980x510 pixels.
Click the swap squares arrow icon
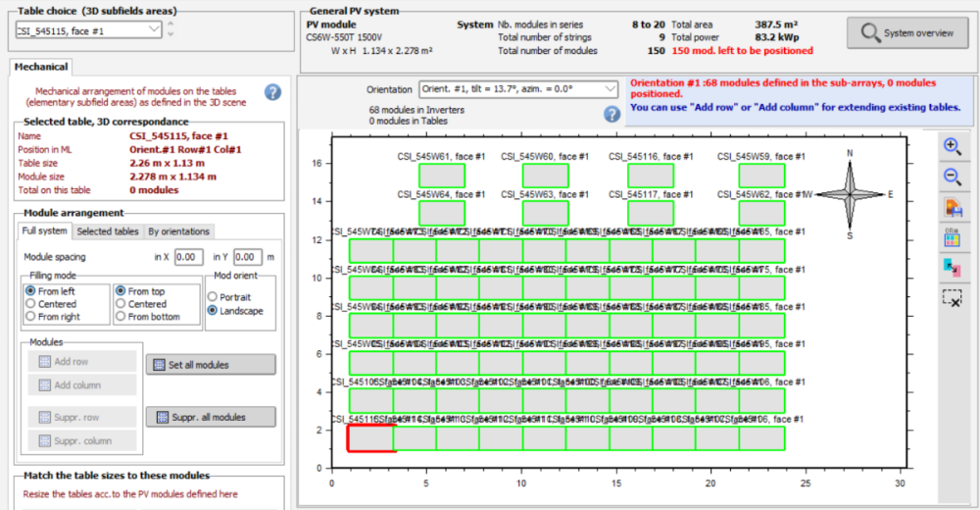(x=952, y=266)
